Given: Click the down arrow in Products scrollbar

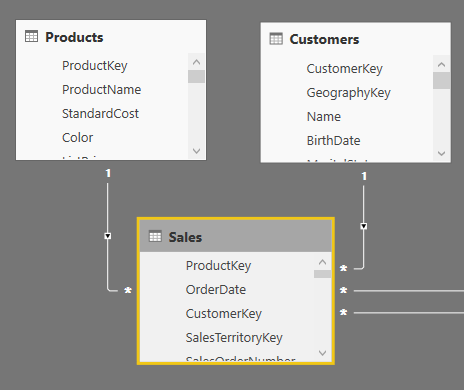Looking at the screenshot, I should [x=196, y=151].
